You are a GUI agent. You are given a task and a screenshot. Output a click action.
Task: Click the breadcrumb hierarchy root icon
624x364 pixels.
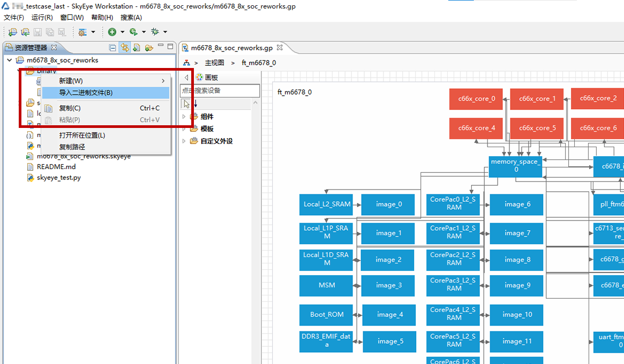point(186,63)
